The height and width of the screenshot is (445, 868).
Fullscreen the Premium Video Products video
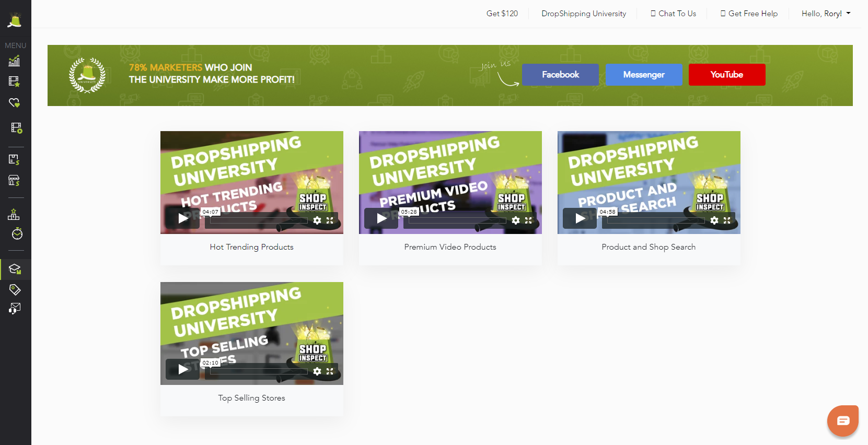point(528,220)
